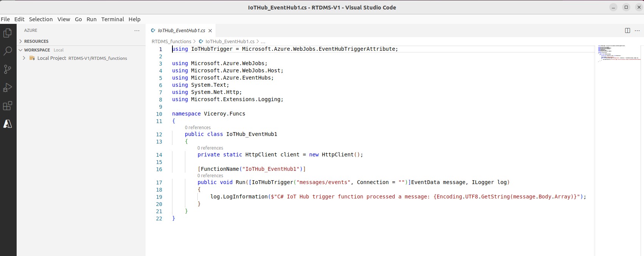This screenshot has width=644, height=256.
Task: Click 'RTDMS-V1/RTDMS_functions' path text
Action: click(98, 58)
